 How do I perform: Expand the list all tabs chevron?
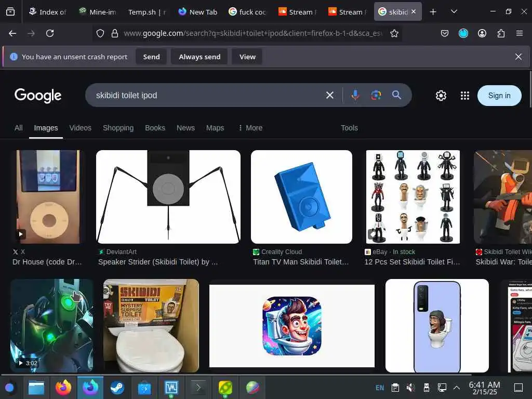point(454,12)
